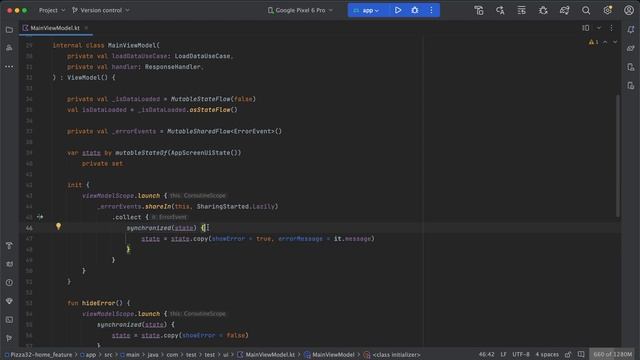640x360 pixels.
Task: Toggle read-only lock icon in status bar
Action: pos(568,354)
